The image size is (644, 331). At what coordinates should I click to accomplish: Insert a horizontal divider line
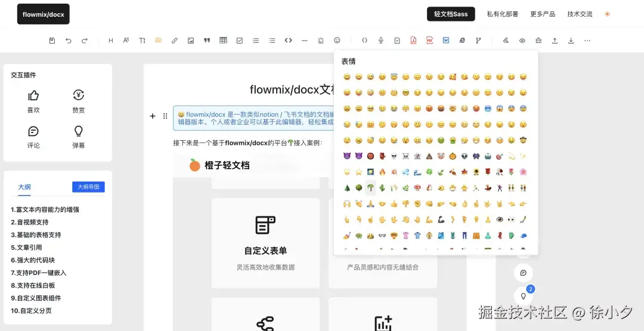point(304,40)
